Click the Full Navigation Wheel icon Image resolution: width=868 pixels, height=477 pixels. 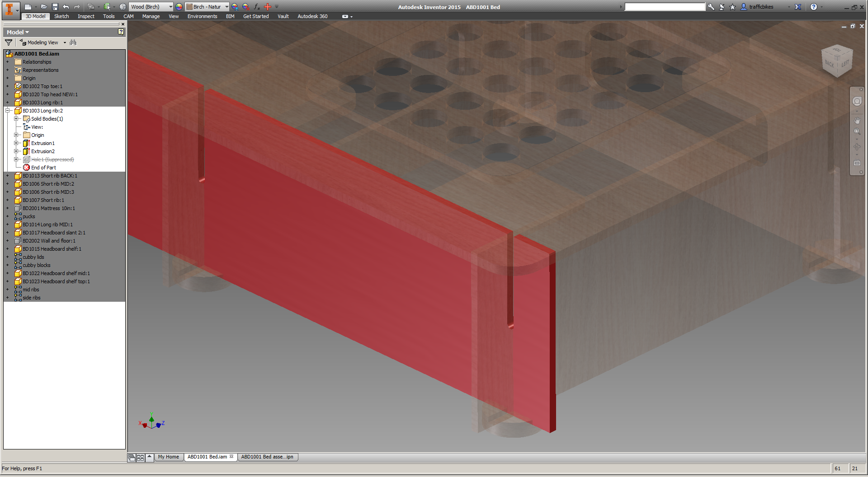coord(857,101)
